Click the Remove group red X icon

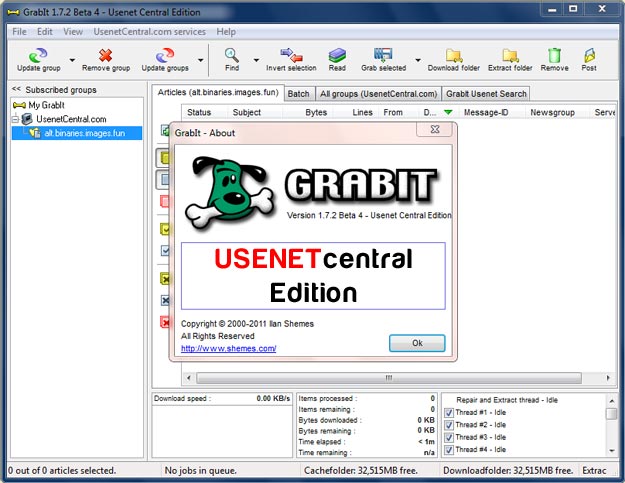(x=106, y=55)
